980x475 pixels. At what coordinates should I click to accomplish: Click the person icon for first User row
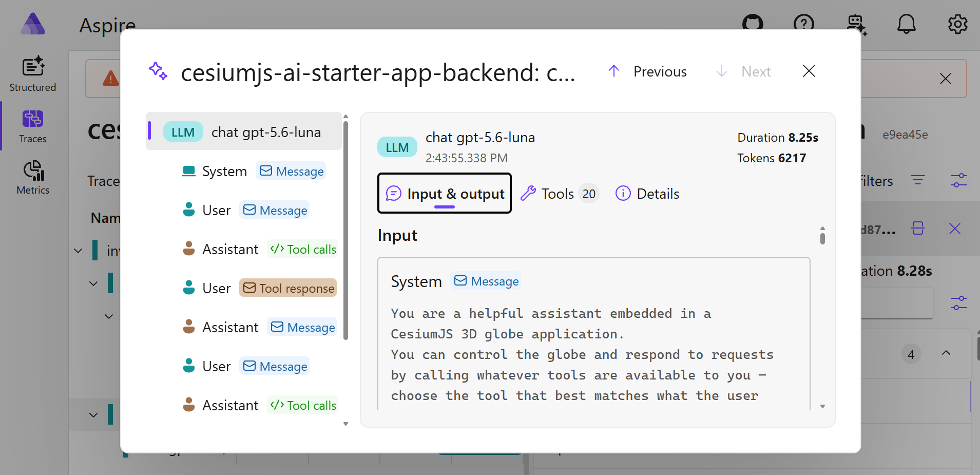[x=189, y=210]
